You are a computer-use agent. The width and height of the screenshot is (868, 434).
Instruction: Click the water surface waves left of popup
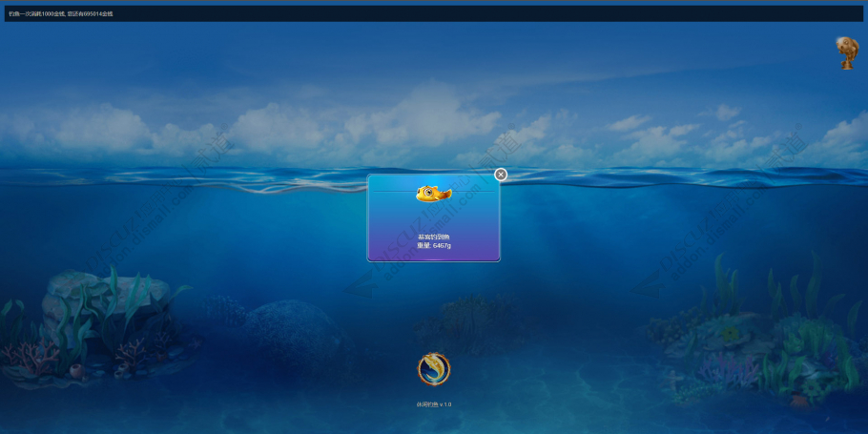pyautogui.click(x=183, y=178)
